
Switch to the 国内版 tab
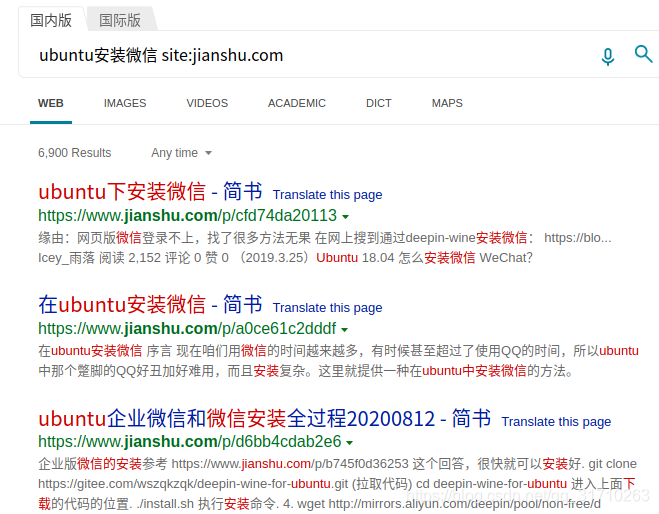51,20
